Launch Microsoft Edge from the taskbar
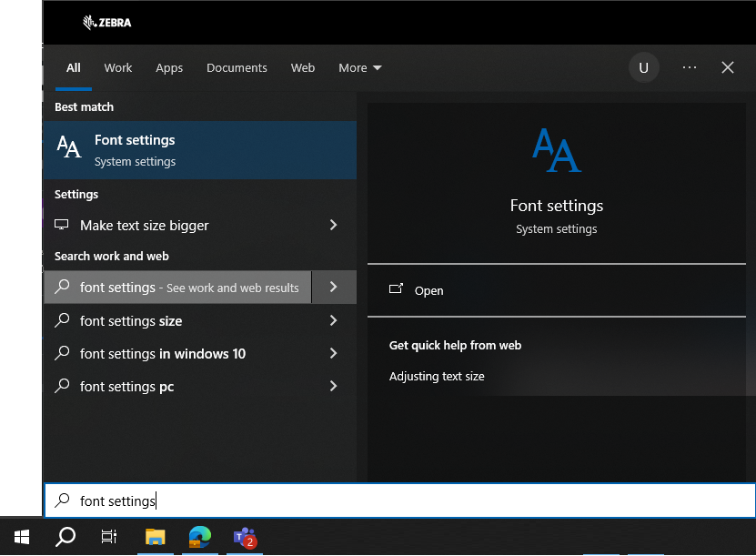Image resolution: width=756 pixels, height=556 pixels. 199,537
